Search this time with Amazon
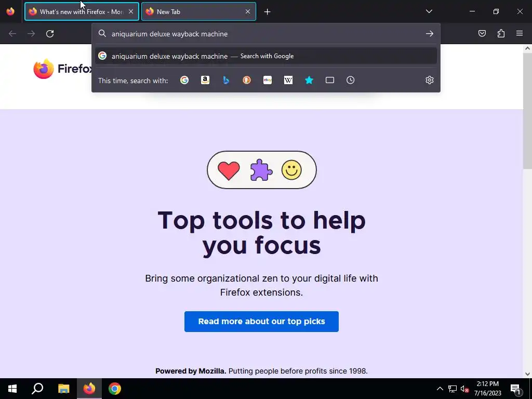This screenshot has width=532, height=399. click(x=205, y=80)
